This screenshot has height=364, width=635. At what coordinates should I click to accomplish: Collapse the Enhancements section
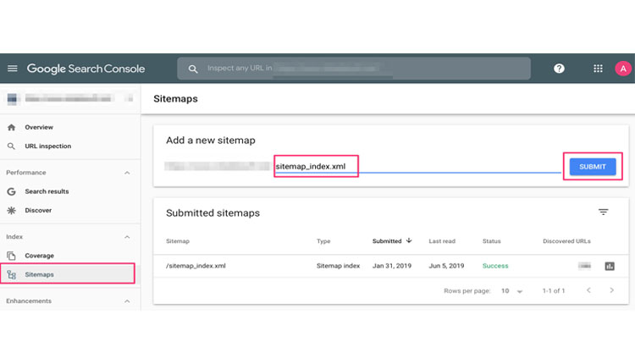click(127, 301)
